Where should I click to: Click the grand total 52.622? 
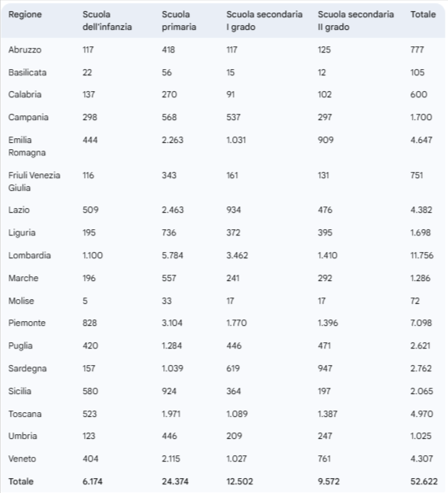424,481
